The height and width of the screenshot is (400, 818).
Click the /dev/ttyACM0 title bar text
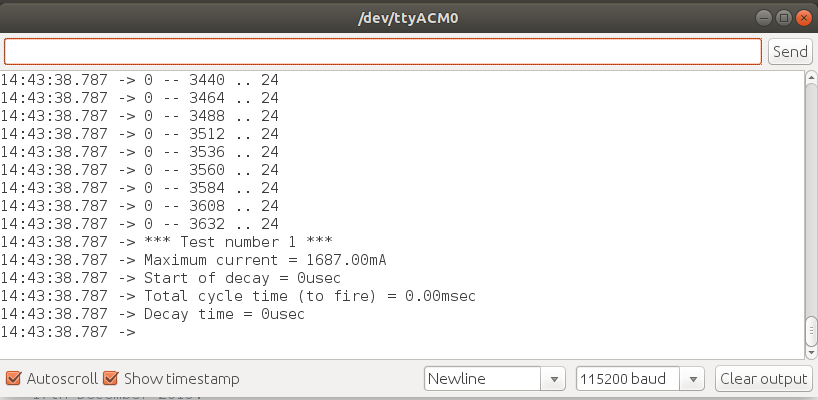(x=408, y=17)
